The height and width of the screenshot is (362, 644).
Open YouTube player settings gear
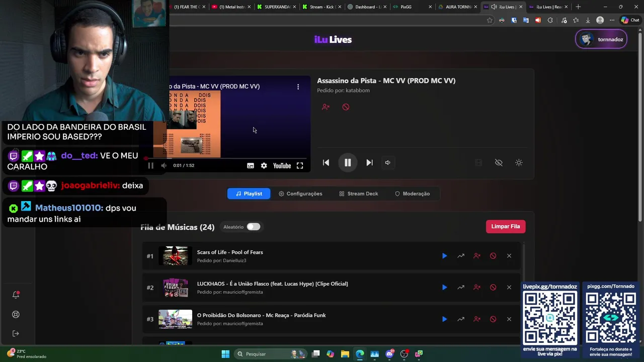(x=264, y=165)
